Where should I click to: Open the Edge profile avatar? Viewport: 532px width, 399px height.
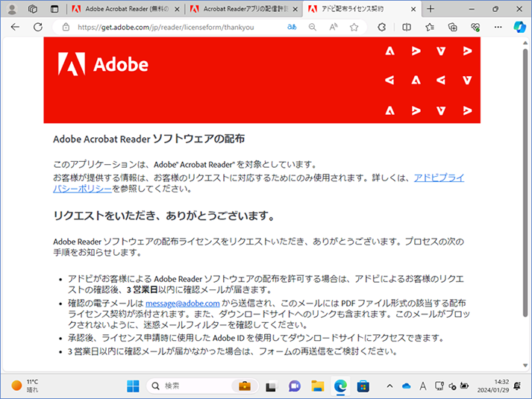tap(12, 9)
